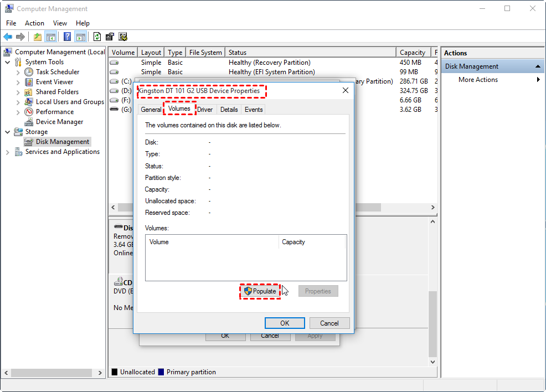Select drive icon of EFI System Partition row

click(114, 72)
